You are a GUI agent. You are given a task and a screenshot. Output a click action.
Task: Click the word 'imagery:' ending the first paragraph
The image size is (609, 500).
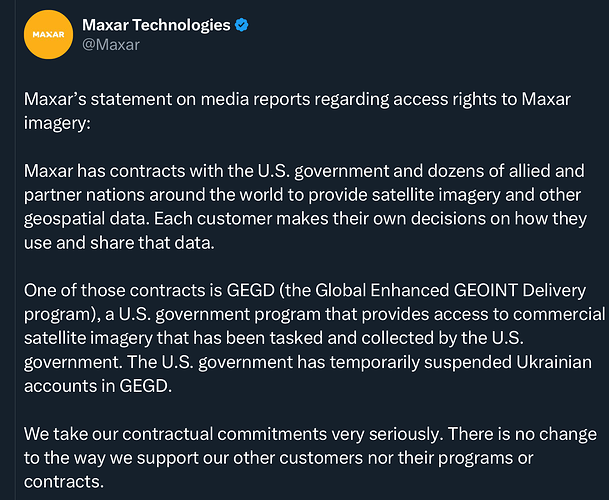[57, 124]
